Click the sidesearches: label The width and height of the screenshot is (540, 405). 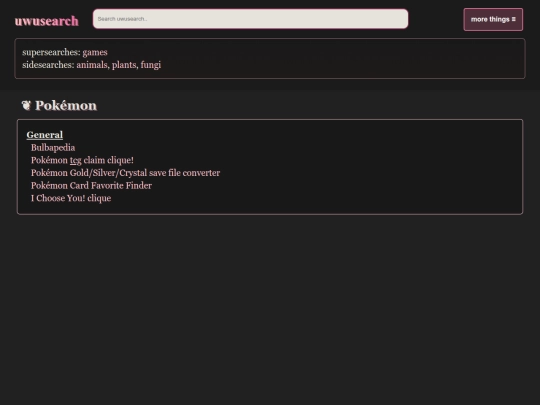(48, 65)
